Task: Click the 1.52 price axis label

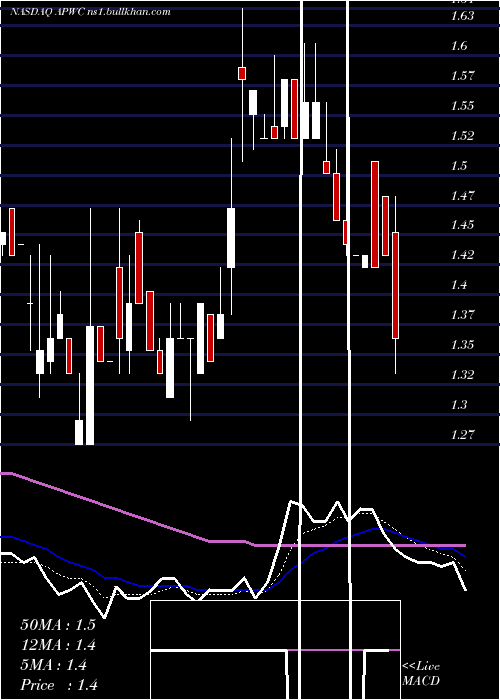Action: coord(462,136)
